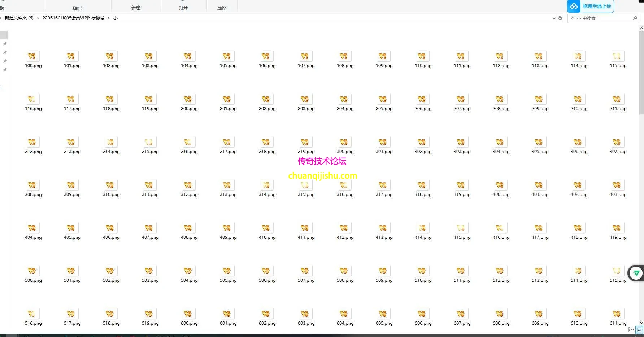Image resolution: width=644 pixels, height=337 pixels.
Task: Click the scrollbar down arrow
Action: (x=641, y=323)
